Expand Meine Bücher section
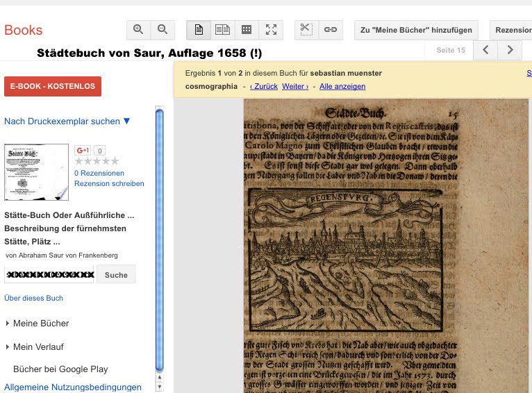The image size is (532, 393). [38, 323]
